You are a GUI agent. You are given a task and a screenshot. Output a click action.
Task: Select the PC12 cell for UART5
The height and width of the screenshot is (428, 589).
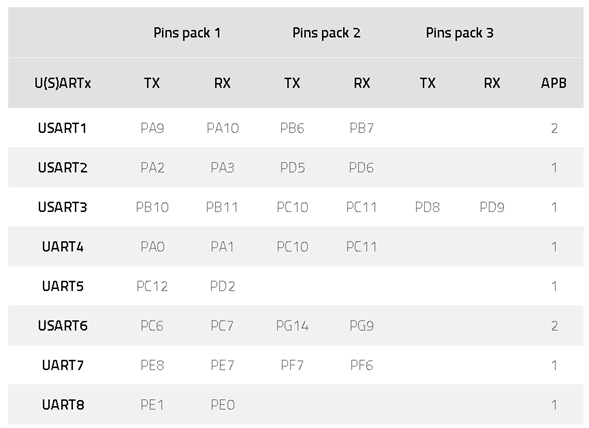pyautogui.click(x=152, y=286)
